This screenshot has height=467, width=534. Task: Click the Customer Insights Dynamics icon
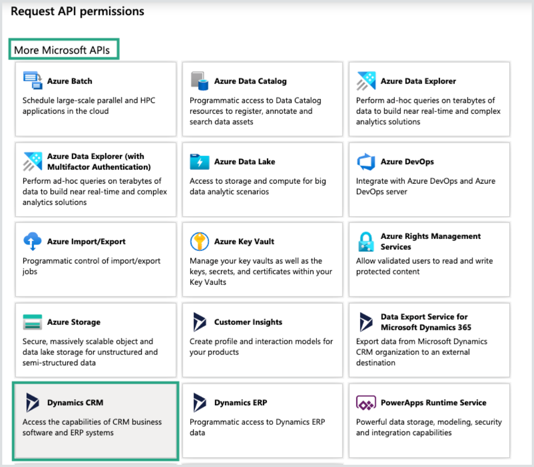(200, 322)
